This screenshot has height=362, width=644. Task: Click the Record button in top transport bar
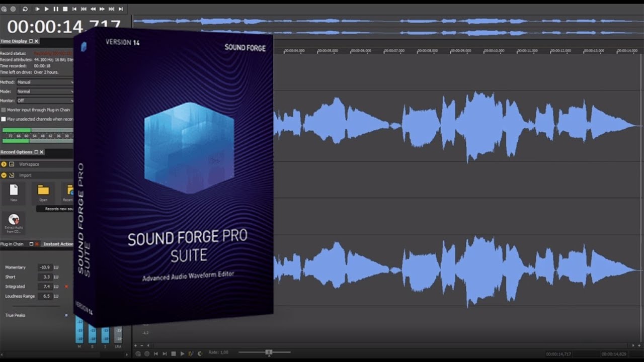13,9
